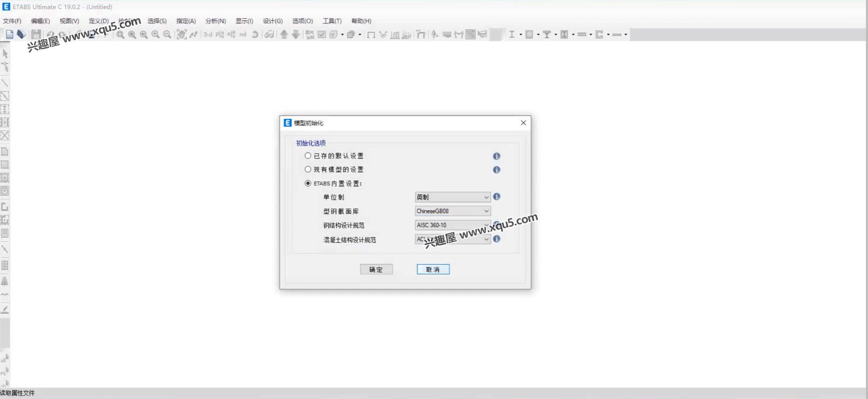Open the 选择(S) menu
The width and height of the screenshot is (868, 399).
[157, 21]
